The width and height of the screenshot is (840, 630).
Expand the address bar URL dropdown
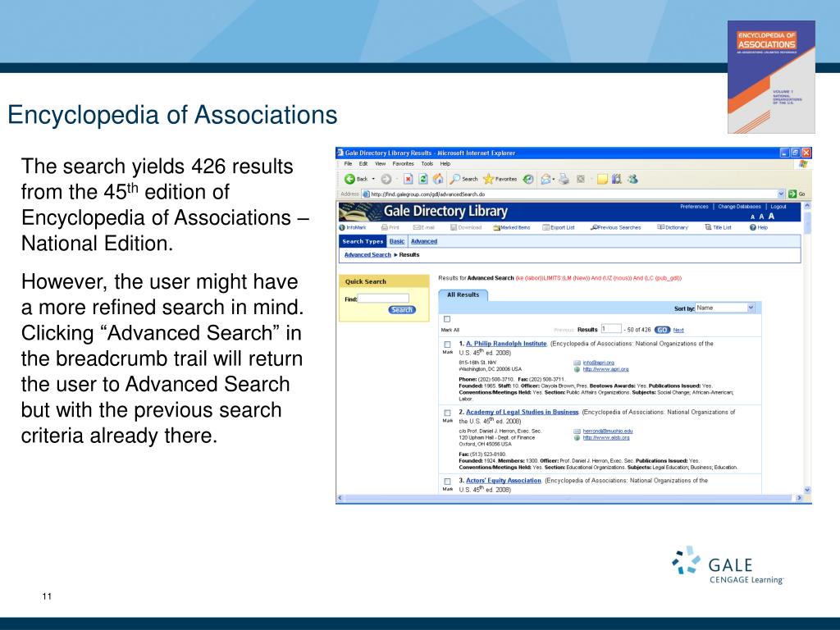[x=781, y=194]
